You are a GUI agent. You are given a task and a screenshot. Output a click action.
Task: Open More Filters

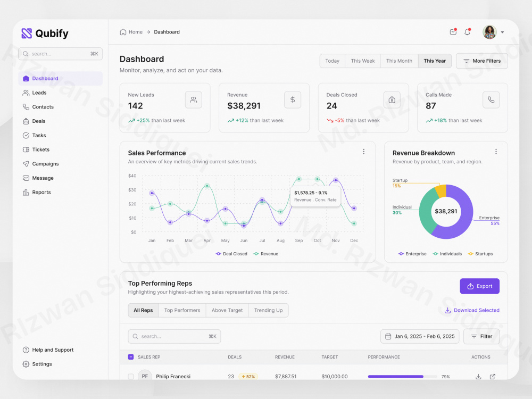[482, 61]
